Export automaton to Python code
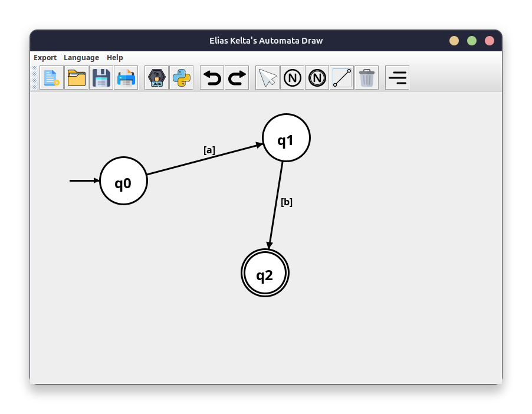This screenshot has width=532, height=414. click(182, 78)
